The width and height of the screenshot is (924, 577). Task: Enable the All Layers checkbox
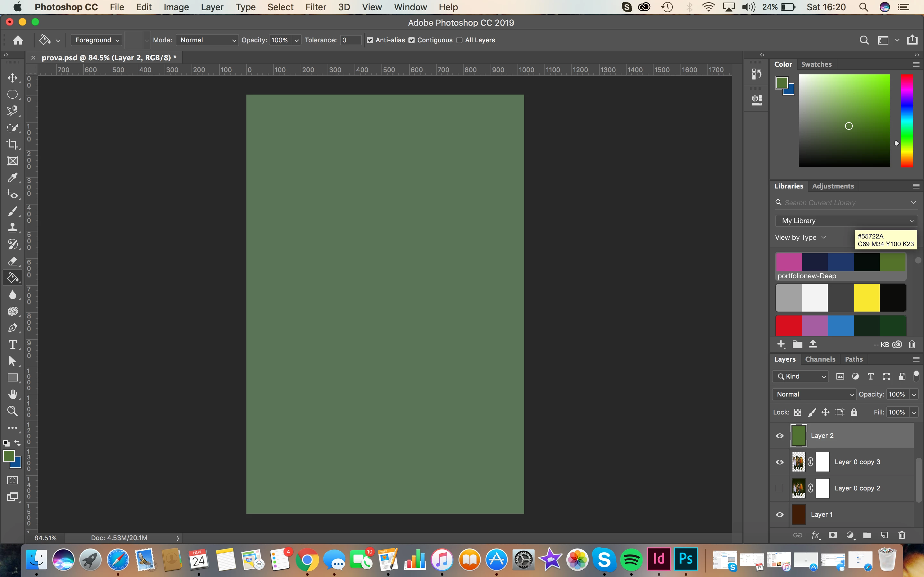coord(459,40)
